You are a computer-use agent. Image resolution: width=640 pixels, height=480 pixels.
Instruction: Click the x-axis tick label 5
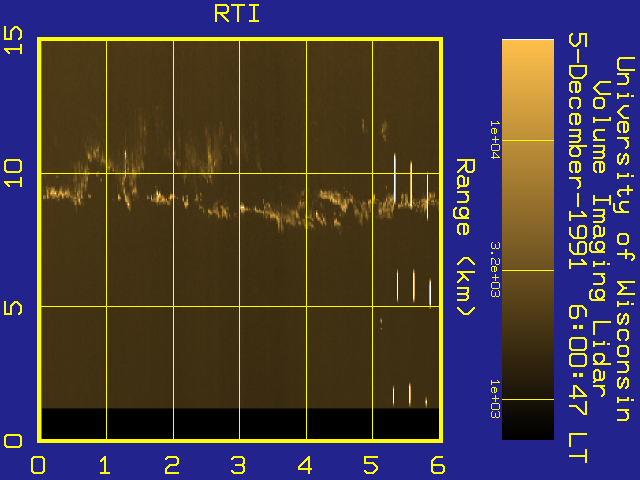371,465
